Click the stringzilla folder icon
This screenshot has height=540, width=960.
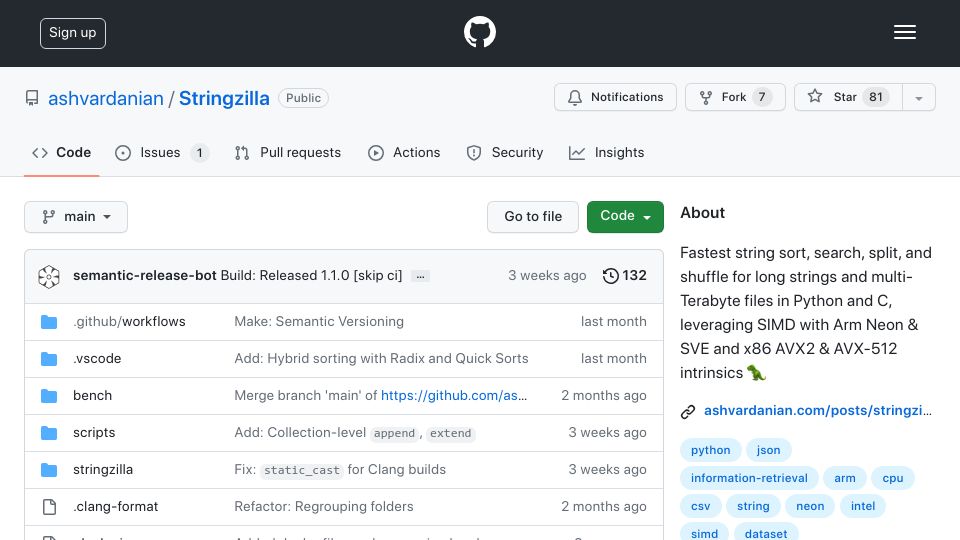(x=49, y=470)
